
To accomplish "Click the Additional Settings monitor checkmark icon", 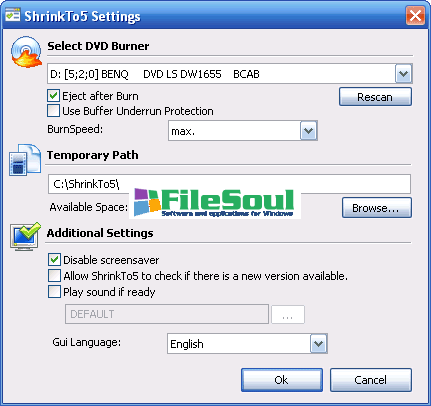I will pyautogui.click(x=25, y=237).
